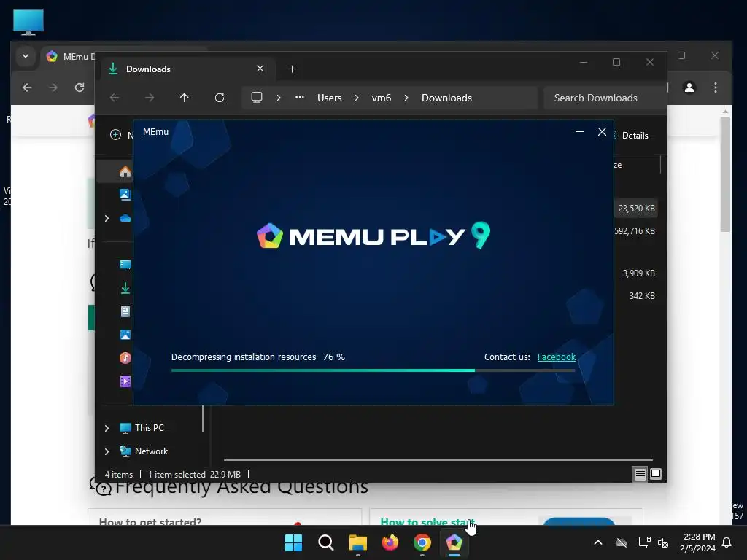Click chevron after Users in breadcrumb
Viewport: 747px width, 560px height.
pos(357,98)
